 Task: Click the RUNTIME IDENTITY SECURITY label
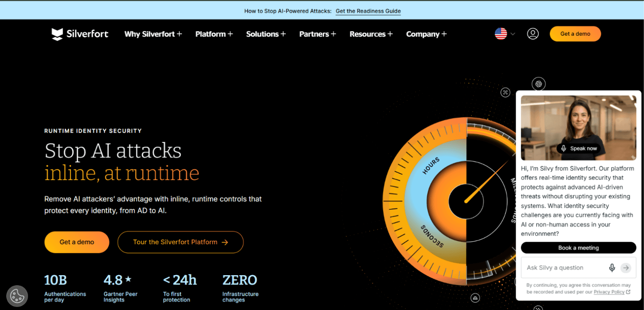point(93,131)
